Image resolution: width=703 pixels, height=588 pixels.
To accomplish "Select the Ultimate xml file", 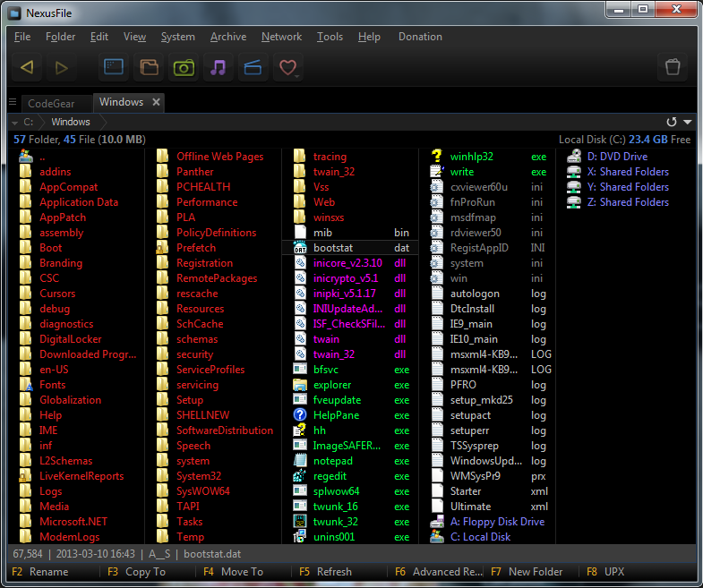I will (x=487, y=507).
